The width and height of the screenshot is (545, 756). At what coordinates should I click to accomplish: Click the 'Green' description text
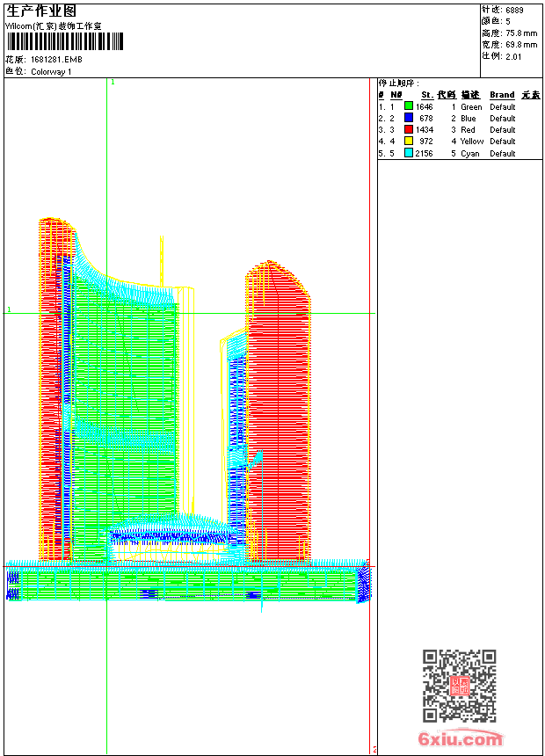pyautogui.click(x=471, y=107)
